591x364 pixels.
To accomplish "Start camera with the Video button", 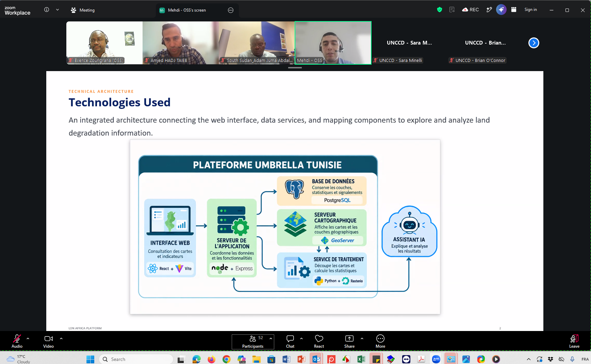I will coord(49,341).
